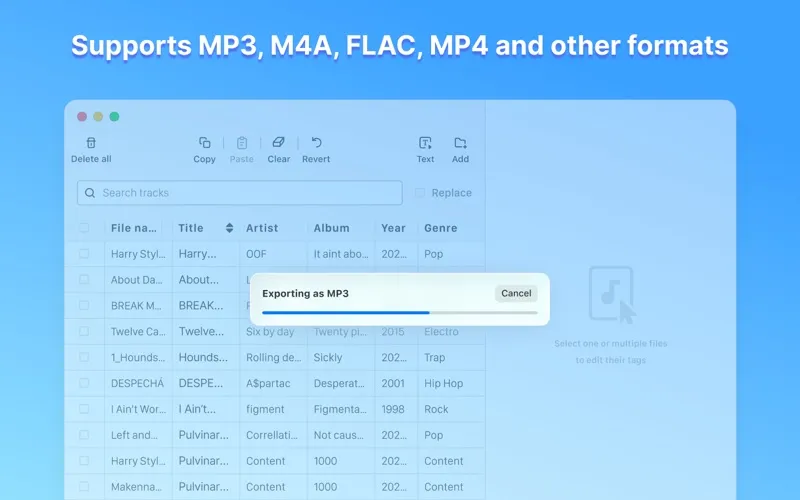This screenshot has width=800, height=500.
Task: Check the DESPECHÁ row checkbox
Action: (84, 383)
